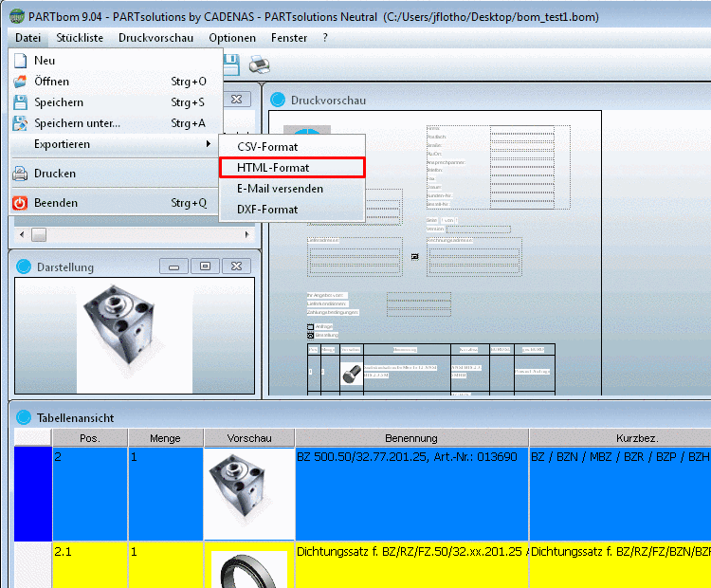Restore the Darstellung panel window
The image size is (711, 588).
tap(205, 266)
